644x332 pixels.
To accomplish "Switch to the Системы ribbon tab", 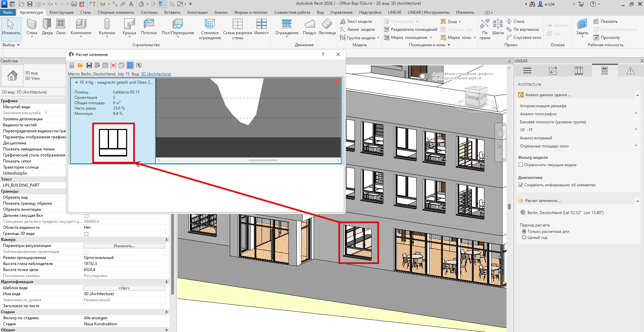I will tap(149, 12).
